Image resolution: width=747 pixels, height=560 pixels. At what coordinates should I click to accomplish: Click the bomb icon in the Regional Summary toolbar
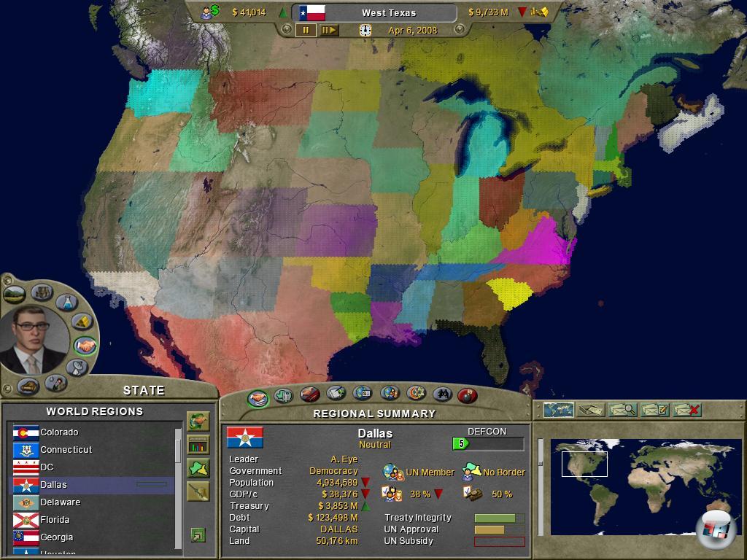click(x=468, y=395)
